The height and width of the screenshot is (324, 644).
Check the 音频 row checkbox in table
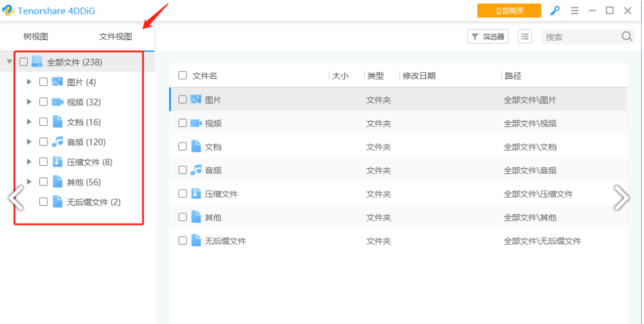click(182, 170)
